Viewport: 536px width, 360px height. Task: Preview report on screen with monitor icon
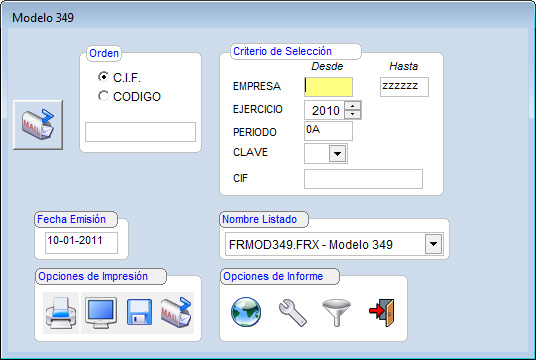pyautogui.click(x=101, y=312)
